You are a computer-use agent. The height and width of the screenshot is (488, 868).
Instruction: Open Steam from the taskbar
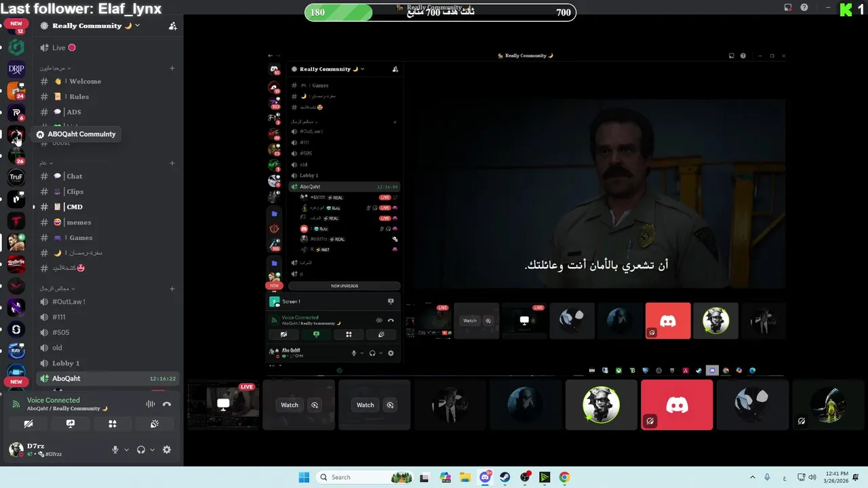[505, 477]
